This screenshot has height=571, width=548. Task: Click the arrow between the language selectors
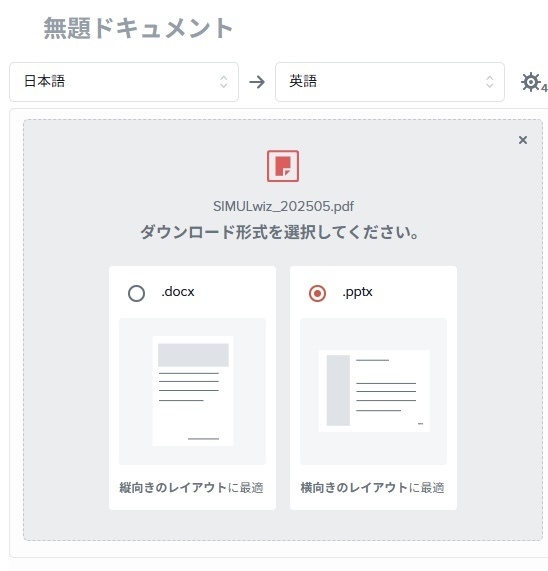pyautogui.click(x=257, y=82)
